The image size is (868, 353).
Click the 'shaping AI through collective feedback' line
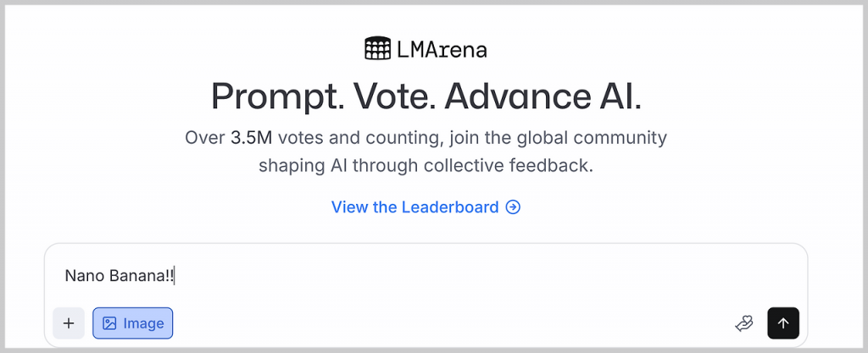[x=426, y=165]
